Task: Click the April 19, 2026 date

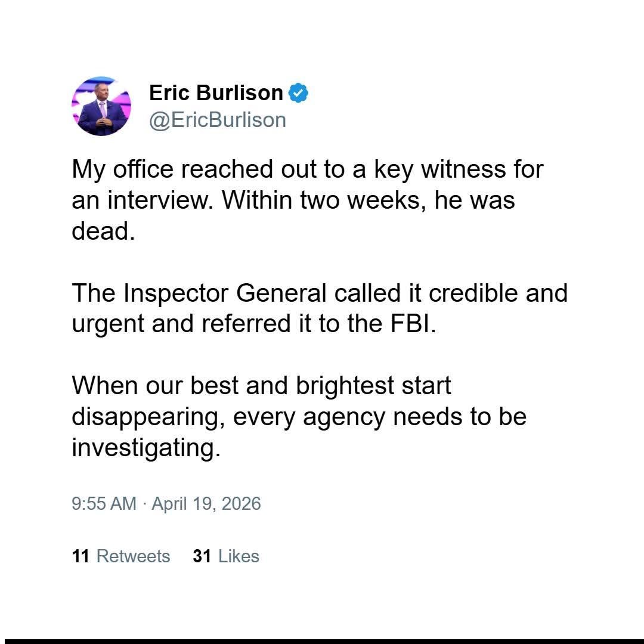Action: click(206, 503)
